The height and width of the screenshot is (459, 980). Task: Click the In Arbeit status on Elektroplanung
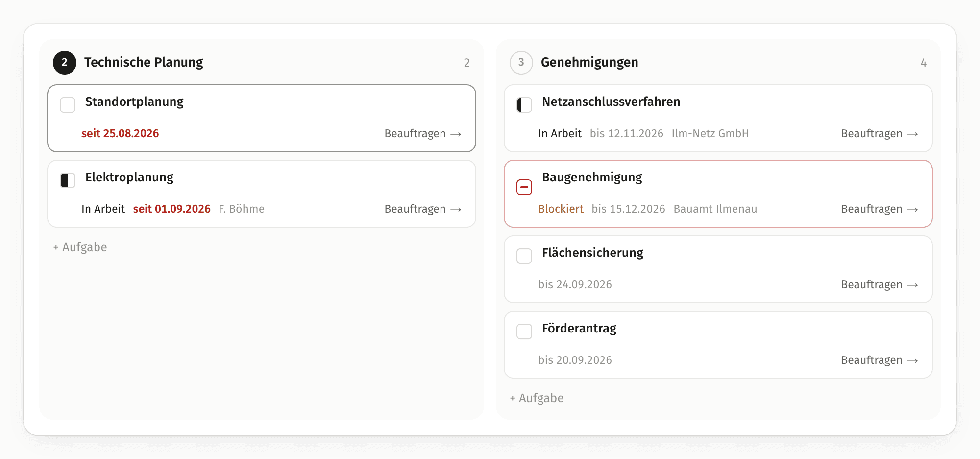(x=103, y=209)
